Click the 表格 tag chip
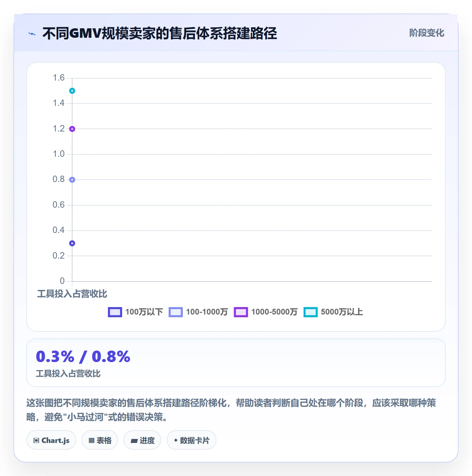472x476 pixels. tap(100, 440)
